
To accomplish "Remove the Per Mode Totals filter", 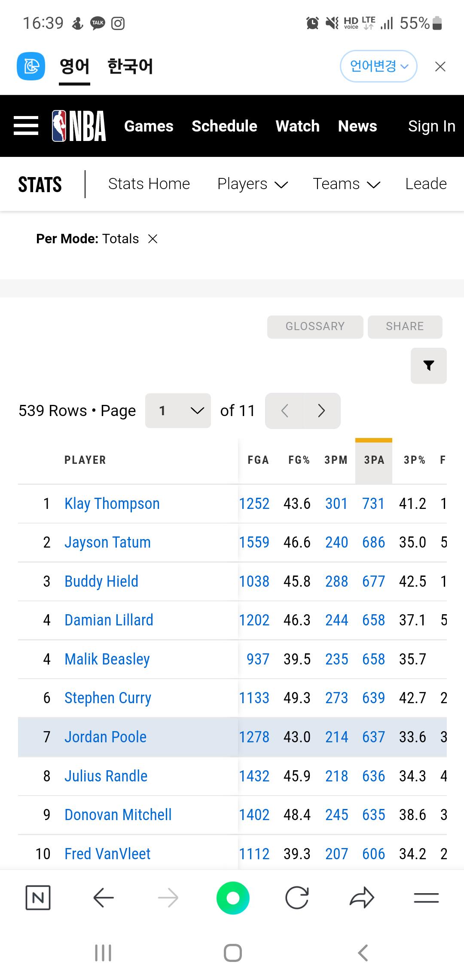I will [x=153, y=239].
